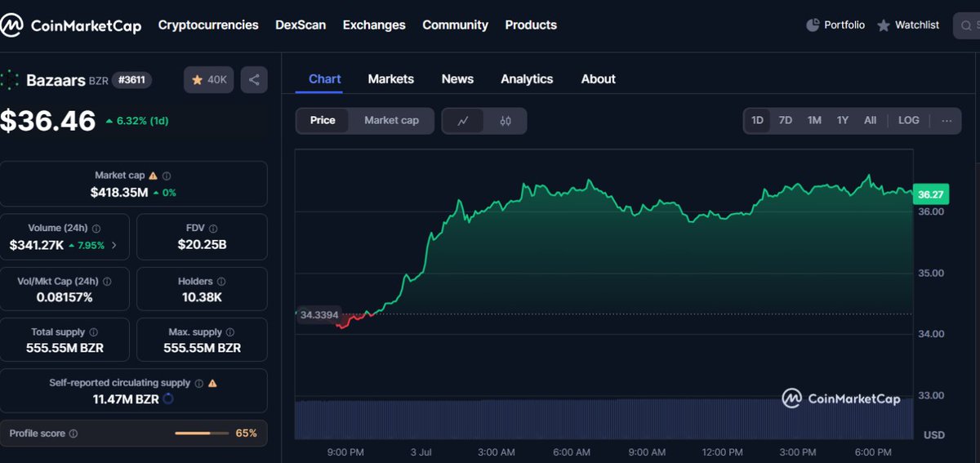The height and width of the screenshot is (463, 980).
Task: Click the 6.32% (1d) change text
Action: tap(137, 121)
